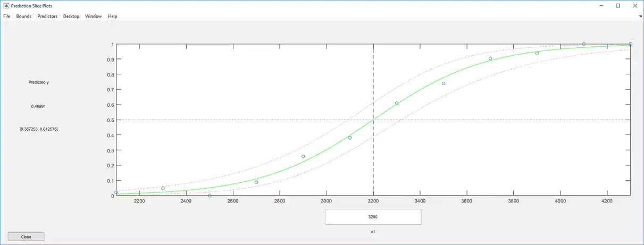
Task: Click the x1 axis label below the field
Action: coord(373,232)
